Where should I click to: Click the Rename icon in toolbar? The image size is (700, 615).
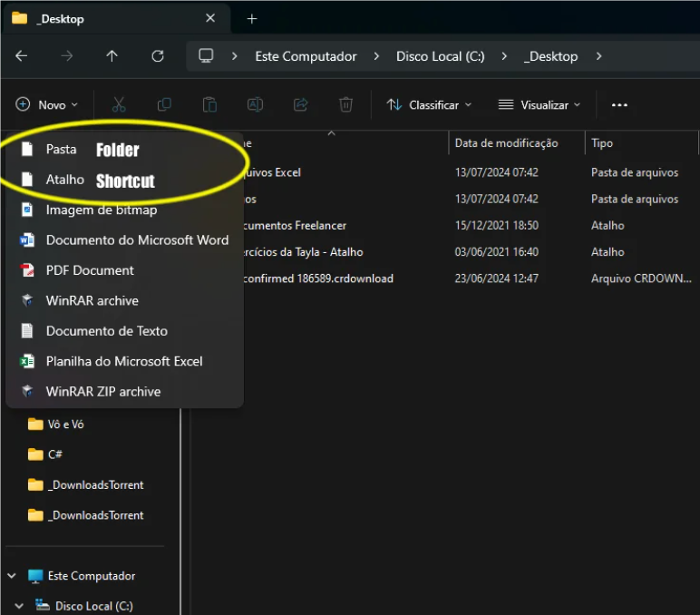click(x=255, y=105)
